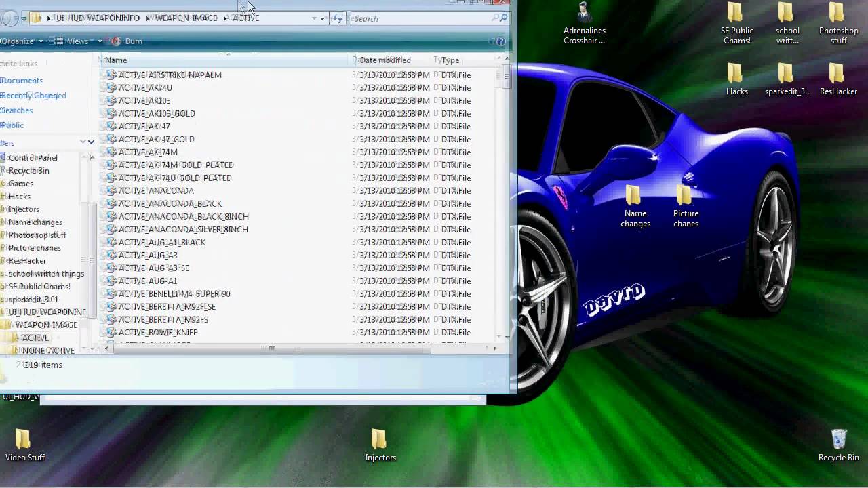Select ACTIVE_AK-47_GOLD file name
The height and width of the screenshot is (488, 868).
click(157, 139)
